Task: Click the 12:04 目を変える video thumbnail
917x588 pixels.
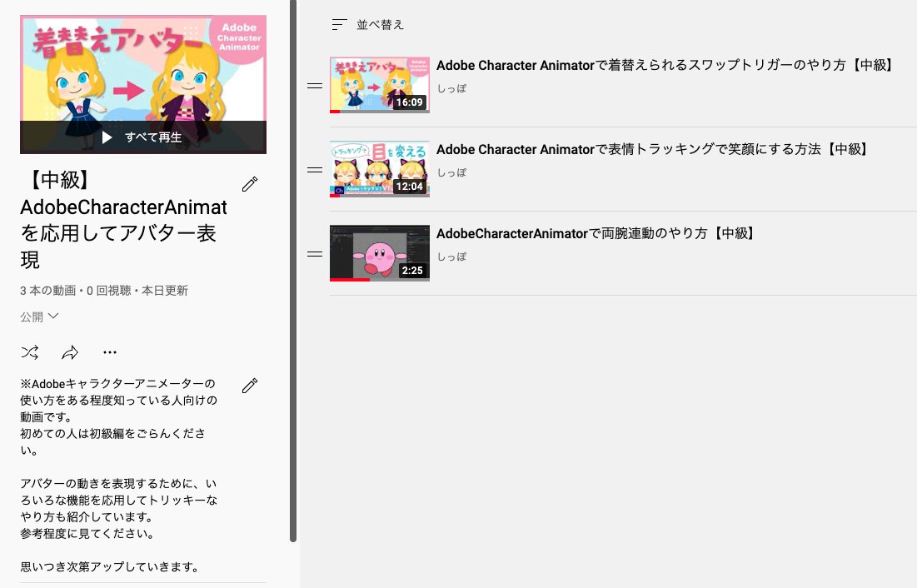Action: click(380, 169)
